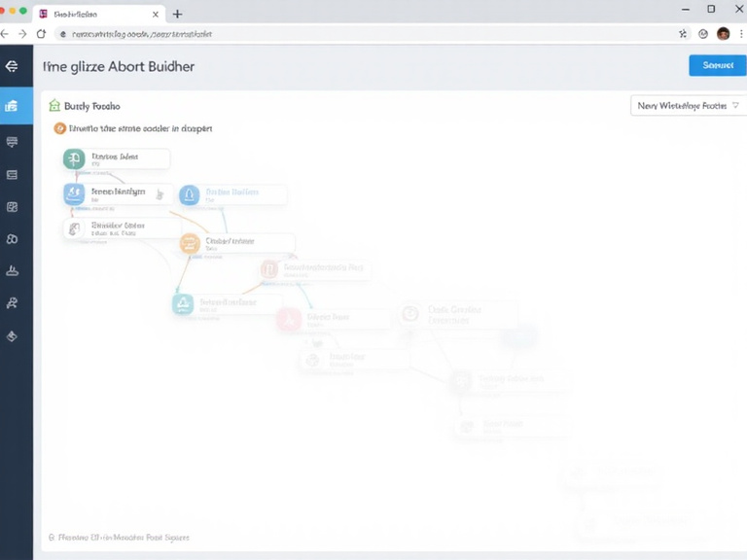Select the teal rounded-square node icon

183,303
